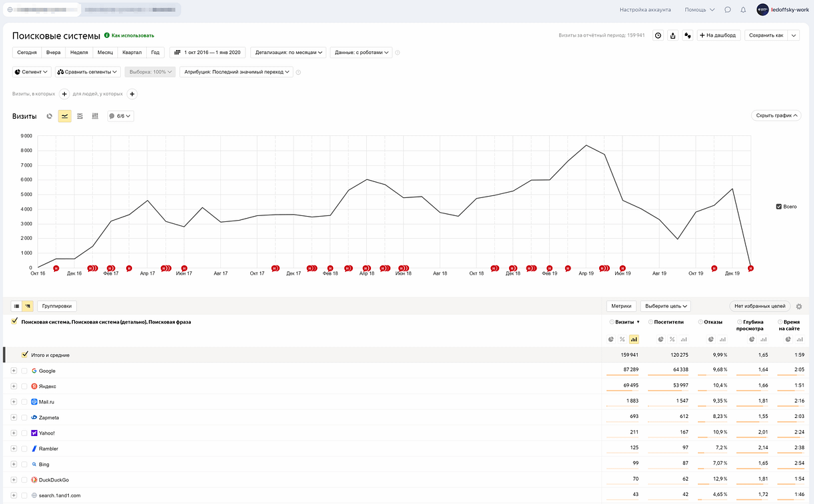Open the date range picker field

pos(208,52)
